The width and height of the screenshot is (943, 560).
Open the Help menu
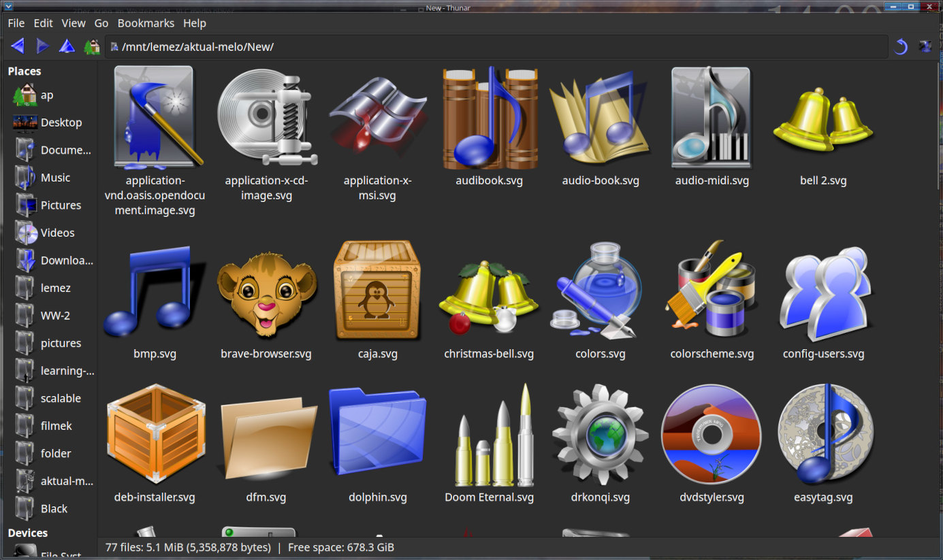(194, 23)
